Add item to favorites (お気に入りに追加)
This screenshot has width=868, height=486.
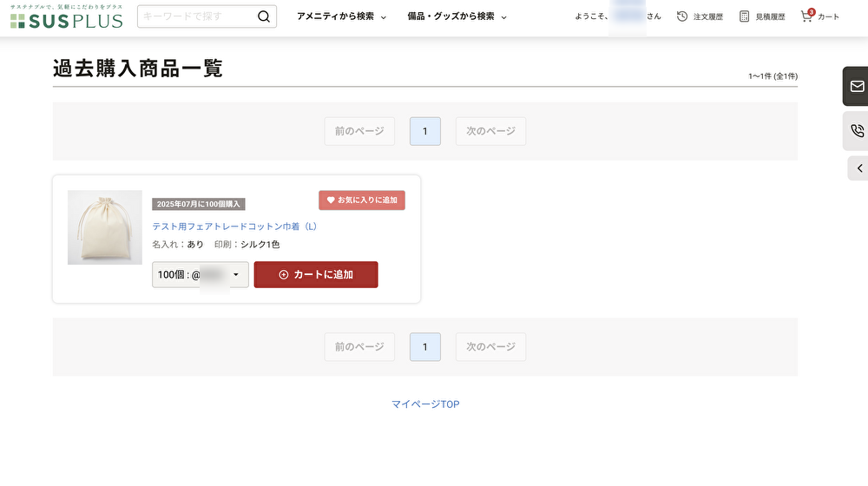tap(362, 200)
